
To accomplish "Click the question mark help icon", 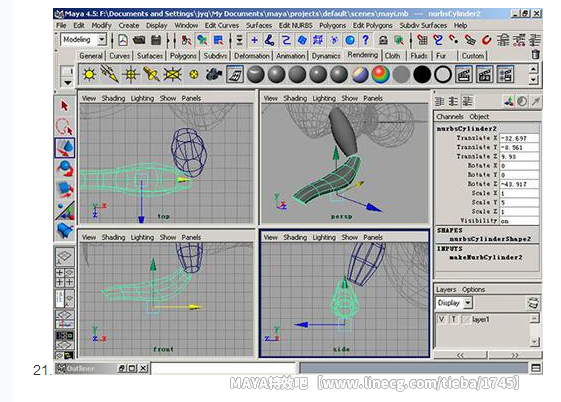I will tap(365, 40).
